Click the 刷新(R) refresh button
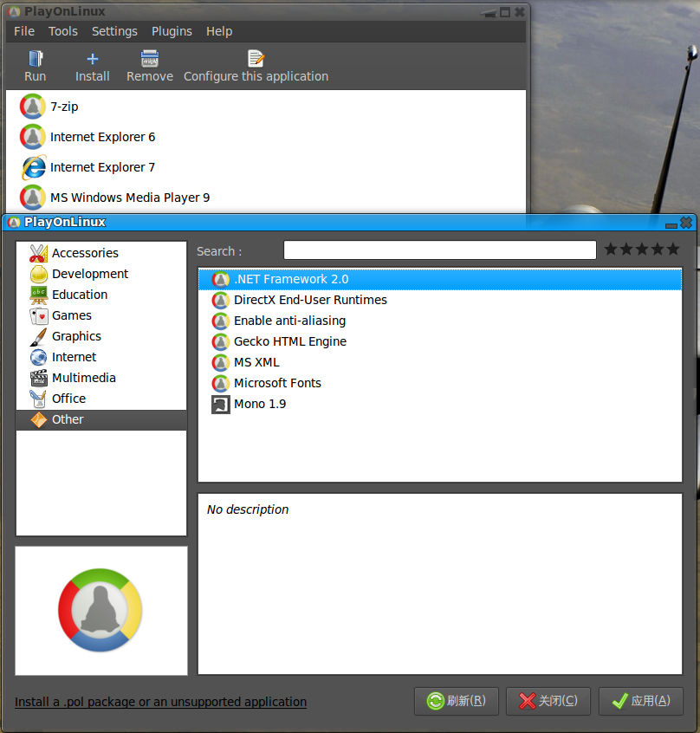 click(457, 701)
